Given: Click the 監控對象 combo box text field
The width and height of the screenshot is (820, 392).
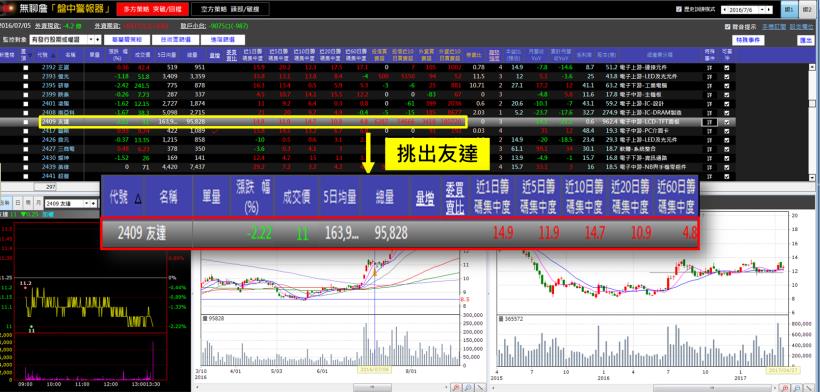Looking at the screenshot, I should [58, 39].
